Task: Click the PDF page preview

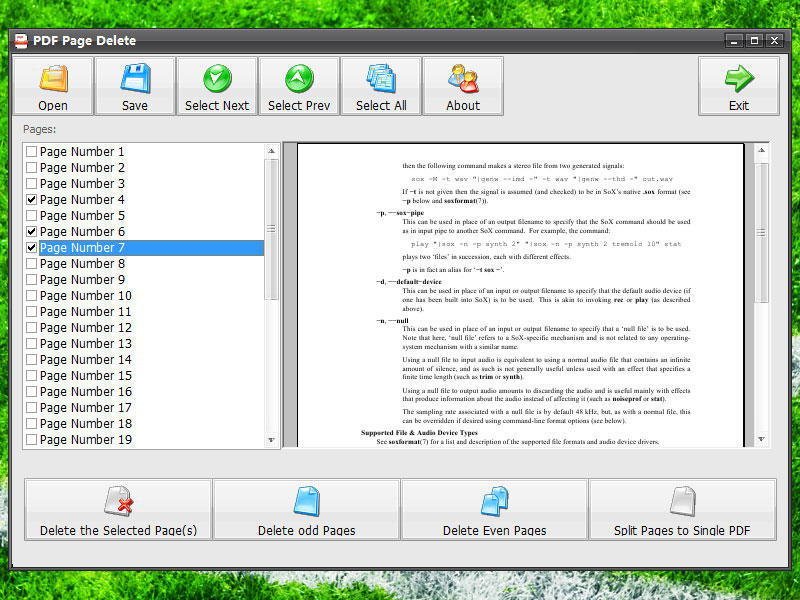Action: click(x=520, y=295)
